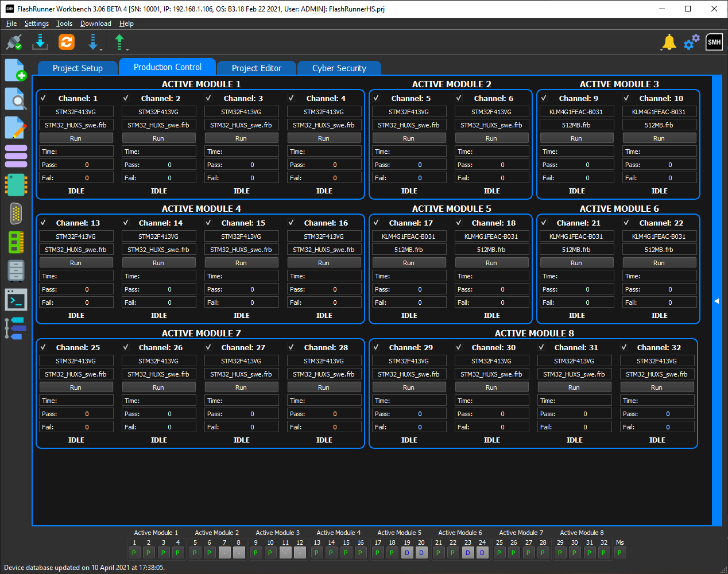This screenshot has width=728, height=574.
Task: Click the green memory module sidebar icon
Action: 16,242
